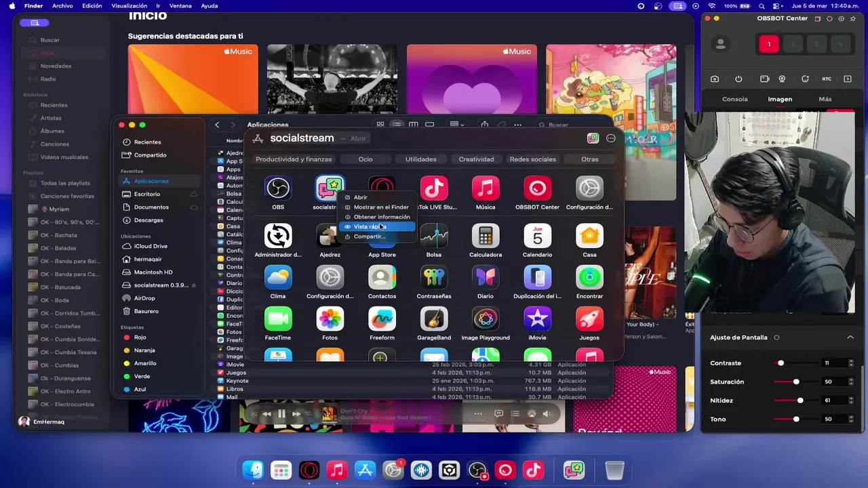The height and width of the screenshot is (488, 868).
Task: Open the TikTok LIVE Studio app icon
Action: (434, 188)
